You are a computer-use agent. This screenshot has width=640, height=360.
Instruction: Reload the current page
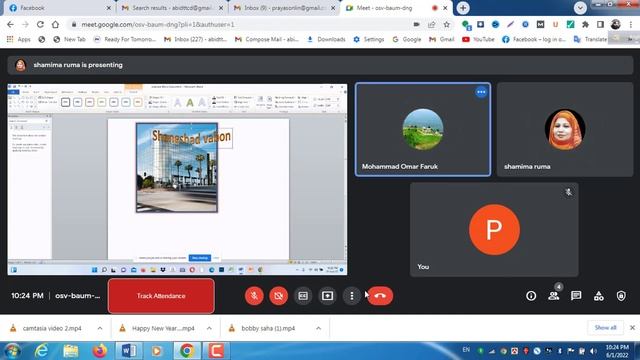coord(40,24)
